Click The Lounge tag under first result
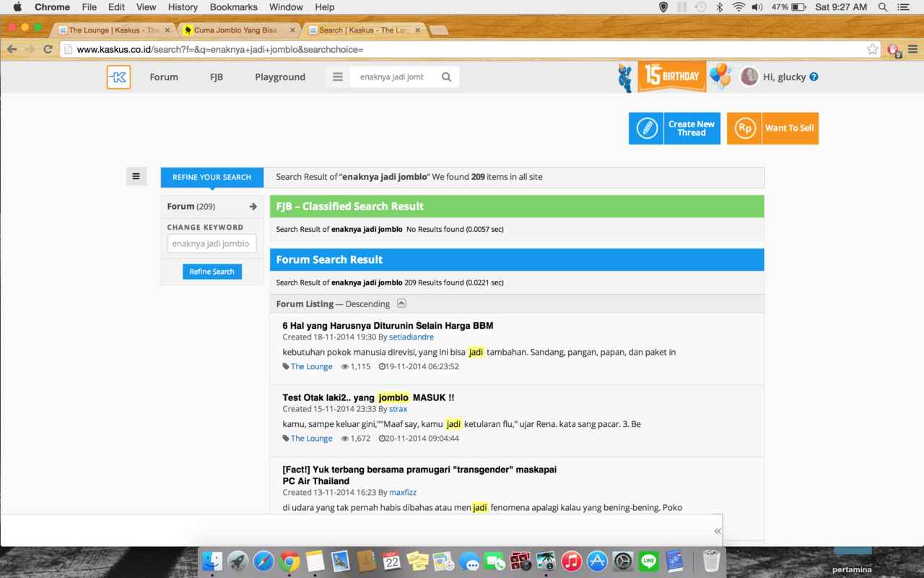The image size is (924, 578). tap(312, 367)
